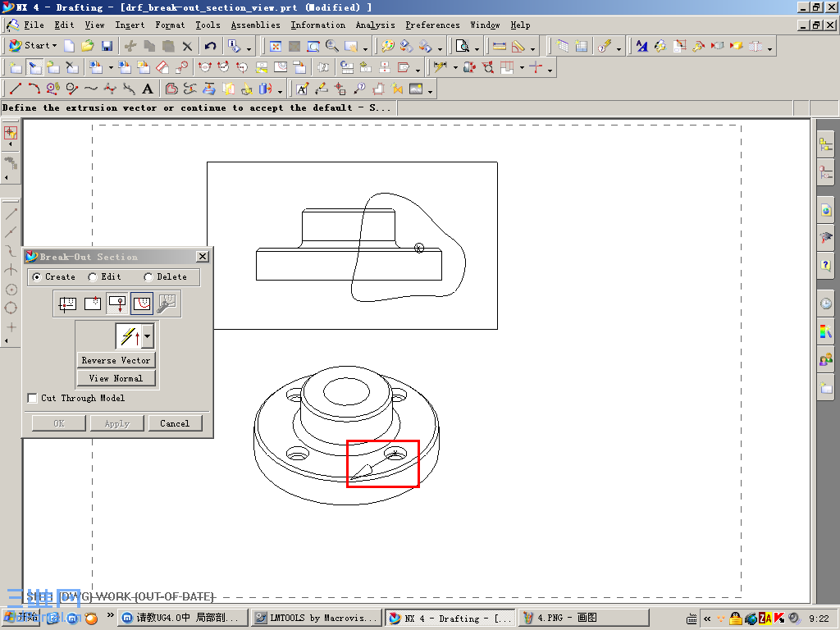Click the Pan hand icon
Viewport: 840px width, 630px height.
pos(351,46)
